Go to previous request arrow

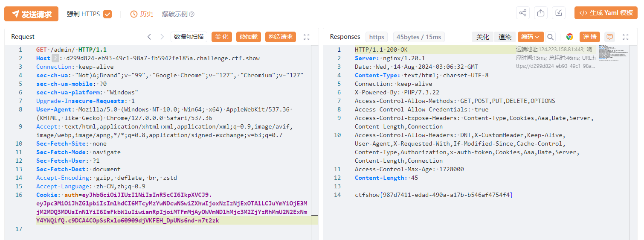click(x=149, y=37)
